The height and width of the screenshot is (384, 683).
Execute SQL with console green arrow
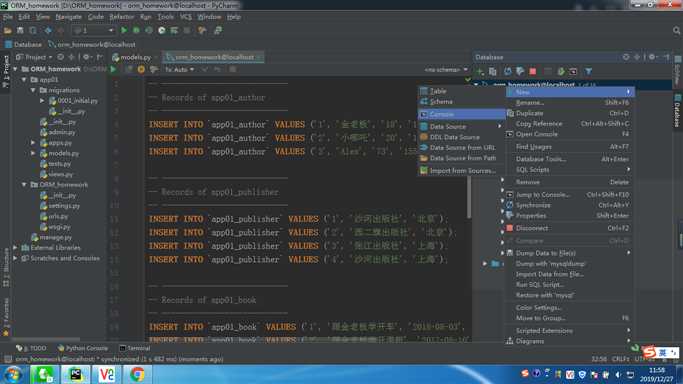pyautogui.click(x=114, y=69)
